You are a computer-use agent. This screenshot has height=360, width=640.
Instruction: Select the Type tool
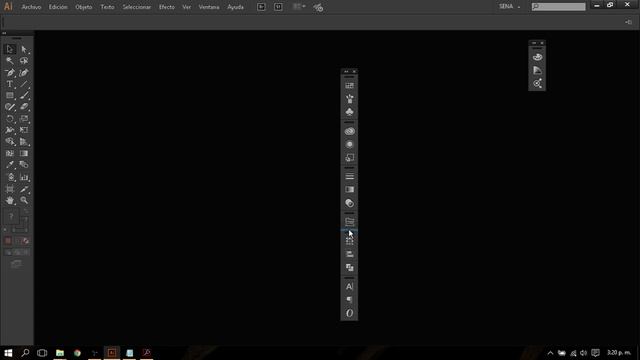[x=10, y=84]
